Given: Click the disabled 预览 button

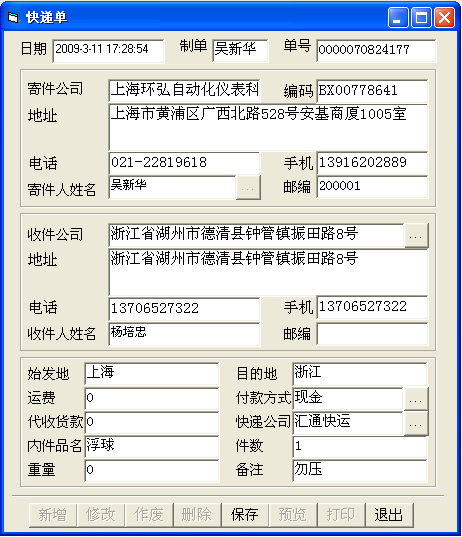Looking at the screenshot, I should pyautogui.click(x=293, y=515).
